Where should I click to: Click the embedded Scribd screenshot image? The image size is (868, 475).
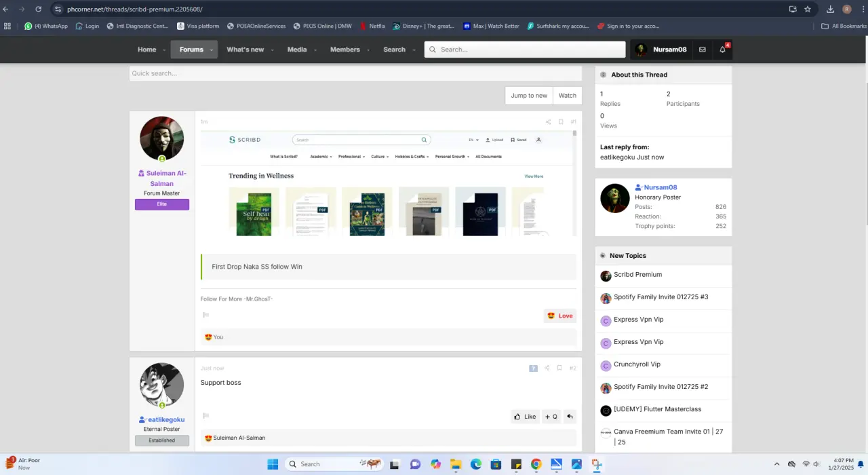[x=389, y=183]
